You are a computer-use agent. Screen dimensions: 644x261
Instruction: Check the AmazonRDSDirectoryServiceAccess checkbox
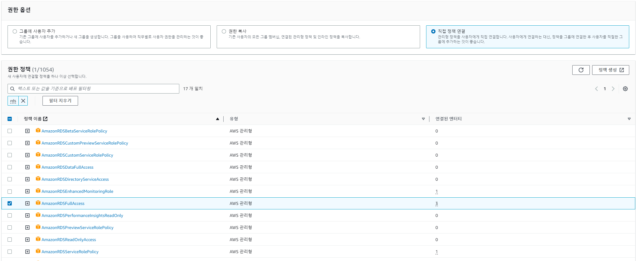point(10,179)
